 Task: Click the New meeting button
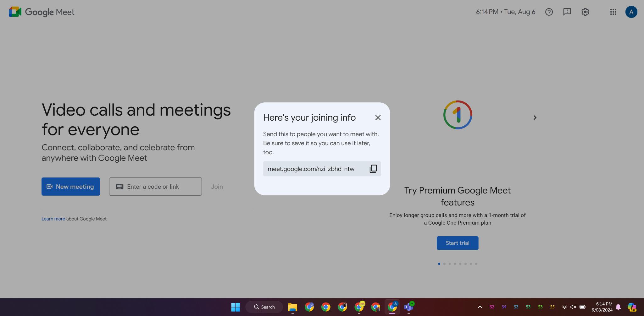coord(71,187)
